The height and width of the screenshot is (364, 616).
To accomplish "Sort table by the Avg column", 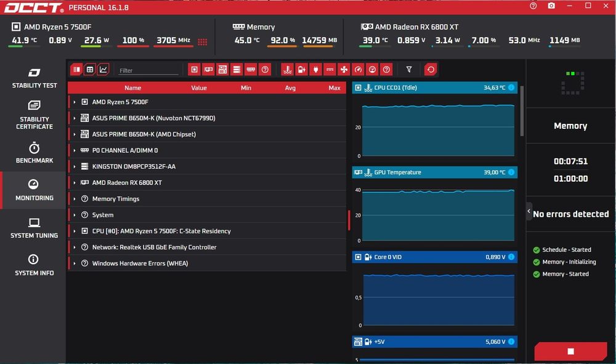I will 290,87.
